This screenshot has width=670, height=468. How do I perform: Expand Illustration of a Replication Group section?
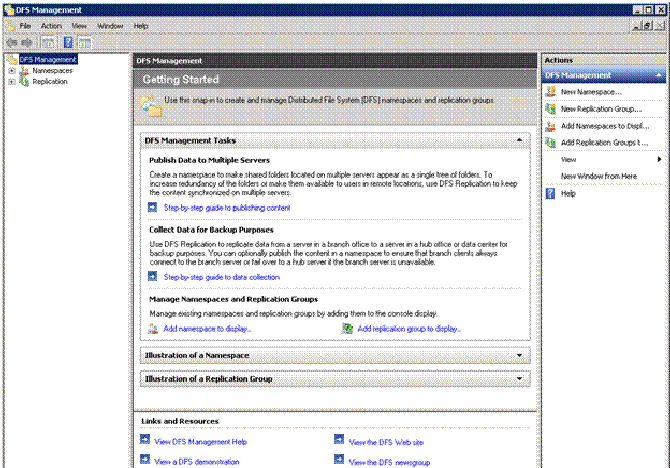click(x=519, y=379)
